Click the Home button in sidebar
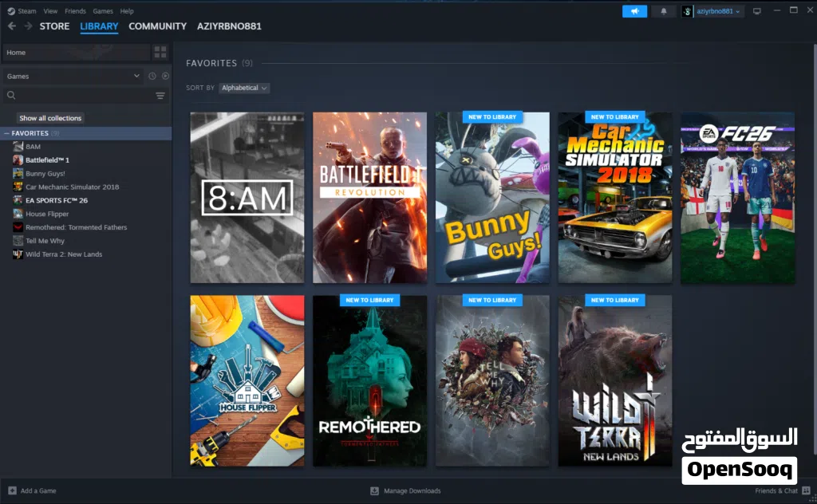This screenshot has width=817, height=504. [76, 52]
